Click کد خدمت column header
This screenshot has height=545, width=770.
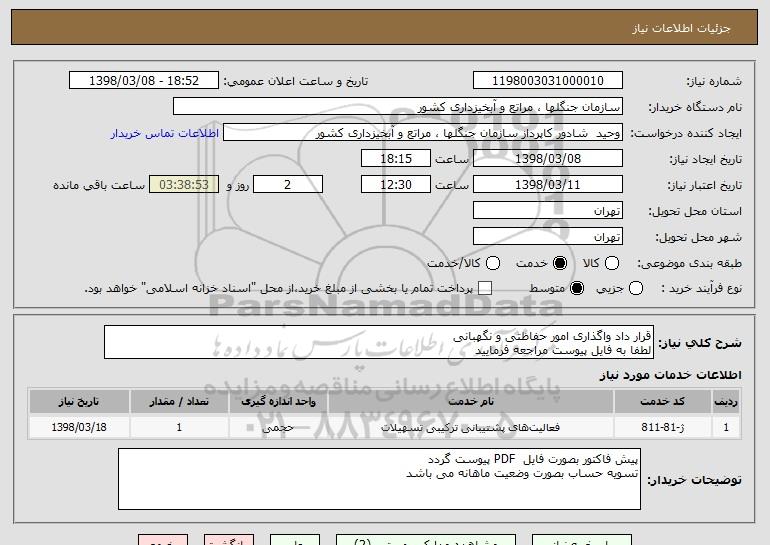pos(662,402)
